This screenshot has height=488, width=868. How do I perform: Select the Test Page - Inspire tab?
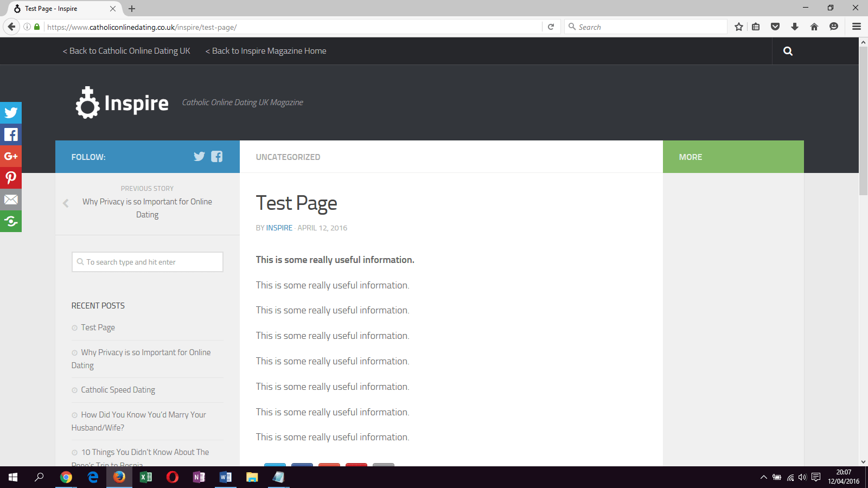point(64,9)
